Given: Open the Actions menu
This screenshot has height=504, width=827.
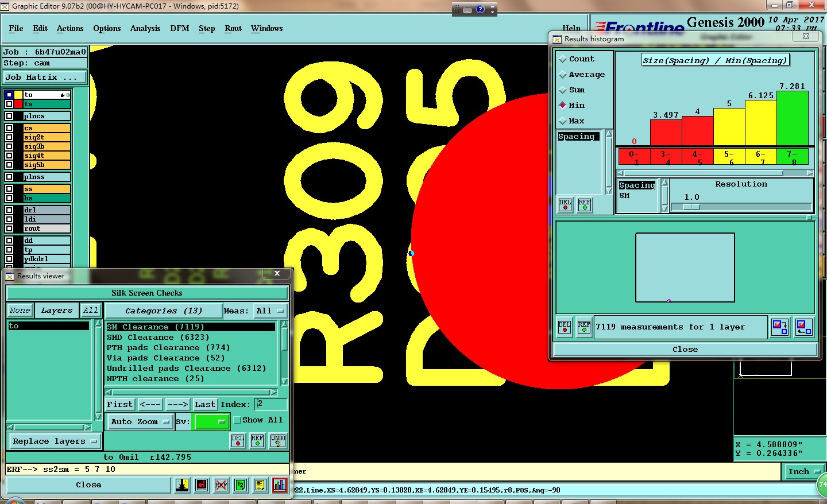Looking at the screenshot, I should tap(70, 28).
